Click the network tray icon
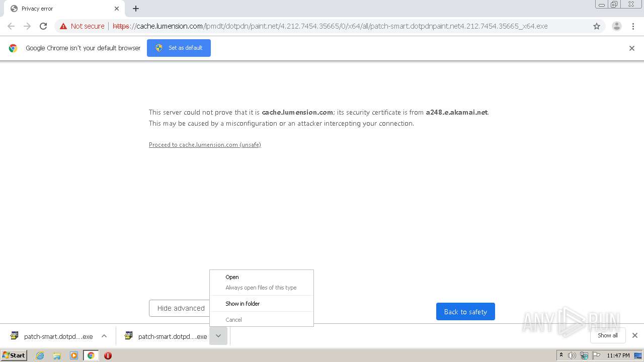 click(x=584, y=355)
